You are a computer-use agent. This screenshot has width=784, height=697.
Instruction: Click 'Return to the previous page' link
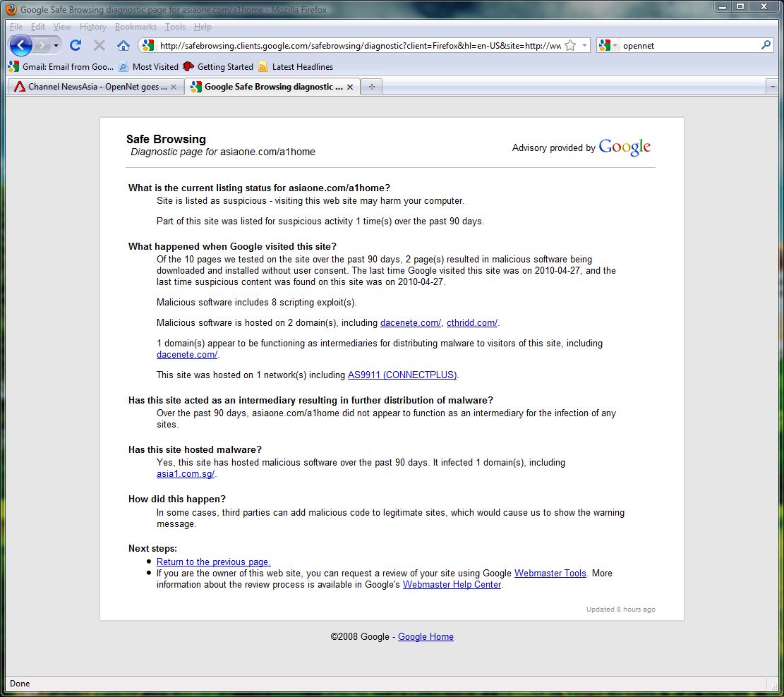tap(214, 562)
